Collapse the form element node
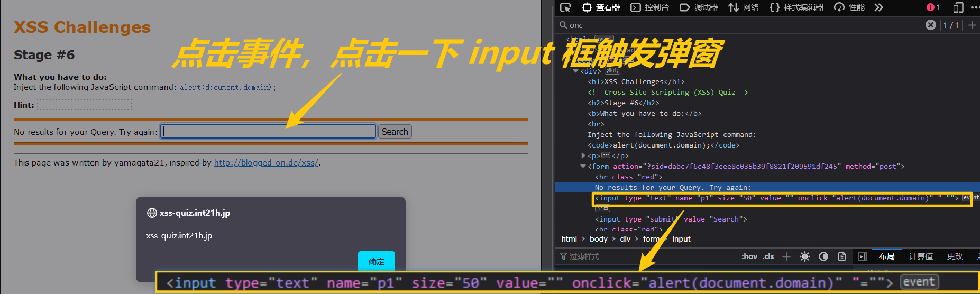The height and width of the screenshot is (294, 980). [x=583, y=166]
